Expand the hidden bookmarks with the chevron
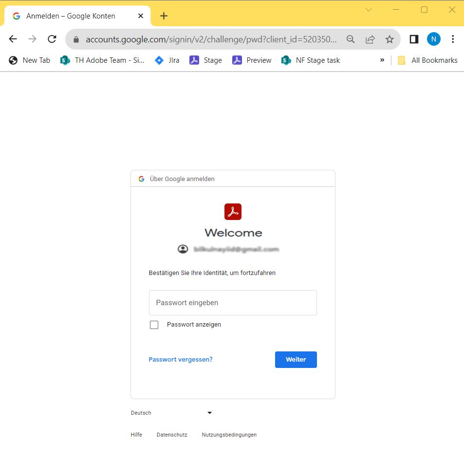464x476 pixels. (382, 60)
